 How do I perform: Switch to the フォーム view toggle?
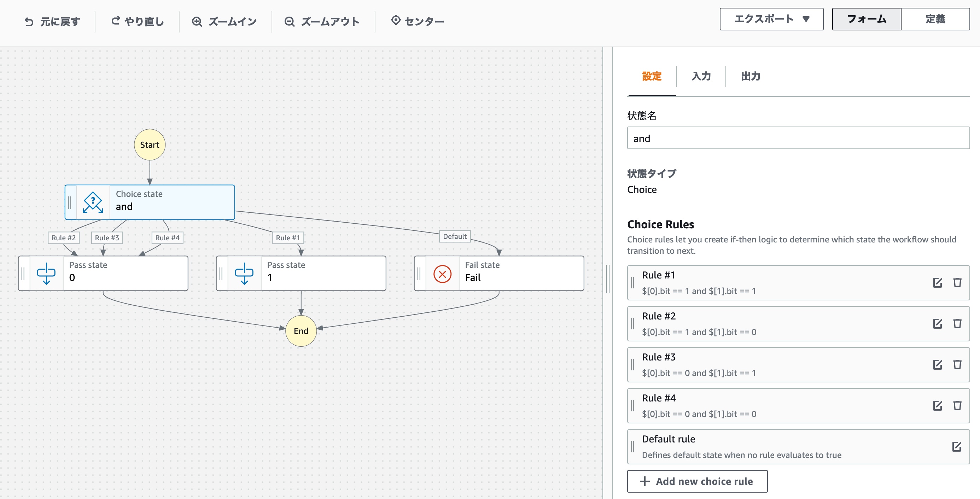[866, 19]
